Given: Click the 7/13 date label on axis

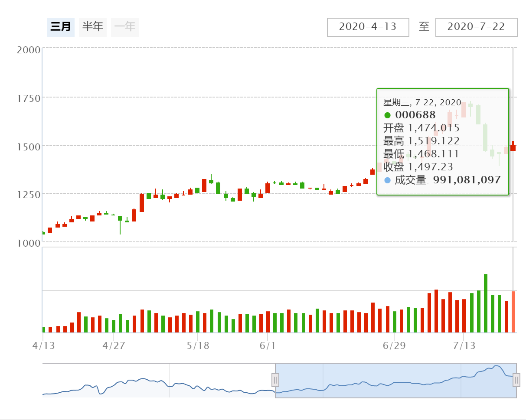Looking at the screenshot, I should tap(464, 346).
